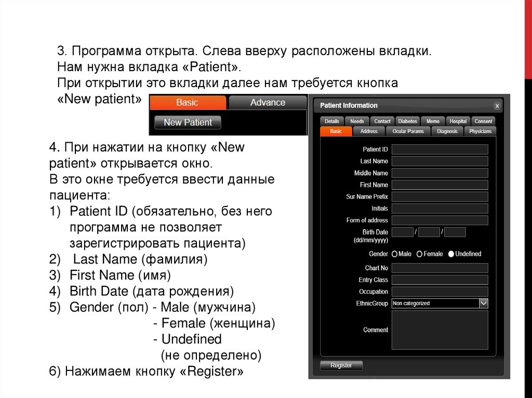This screenshot has width=532, height=398.
Task: Open the Consent tab
Action: pyautogui.click(x=483, y=121)
